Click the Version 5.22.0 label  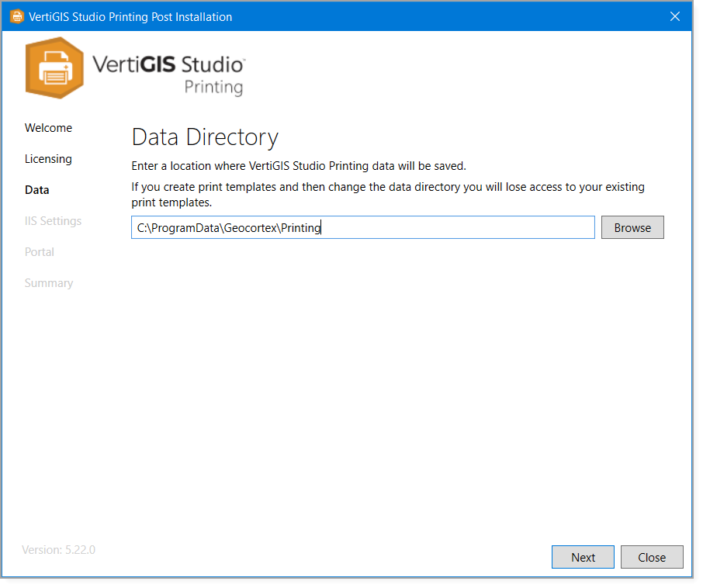[x=58, y=550]
